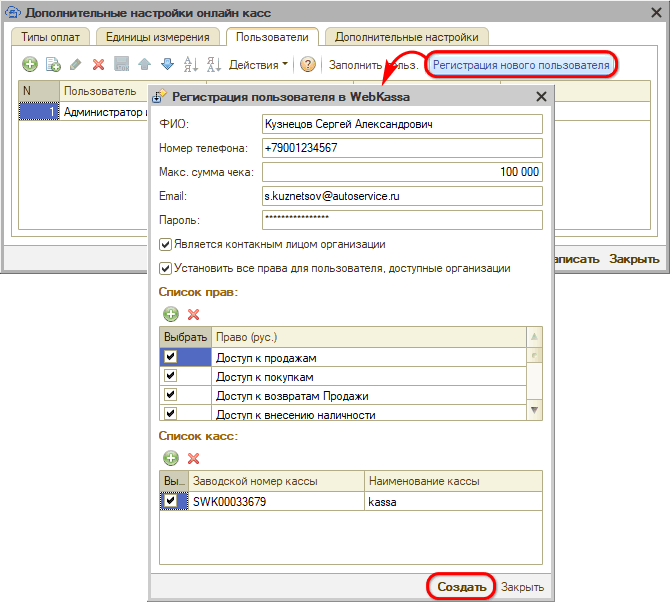Click the green add-user icon in Пользователи toolbar
Screen dimensions: 670x602
tap(30, 64)
